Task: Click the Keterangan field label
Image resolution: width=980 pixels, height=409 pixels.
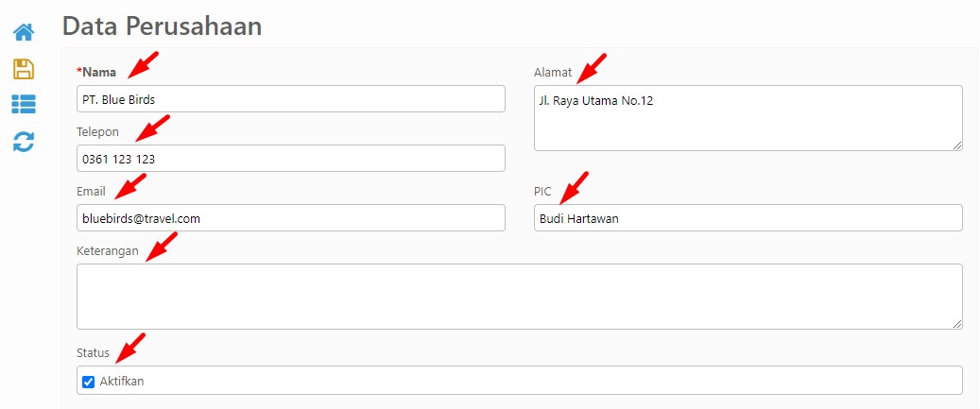Action: tap(108, 251)
